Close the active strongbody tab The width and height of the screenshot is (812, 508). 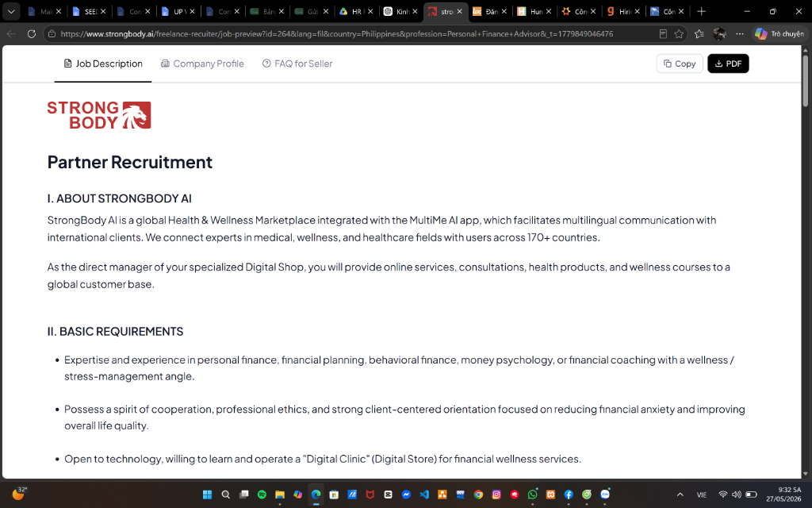point(459,11)
